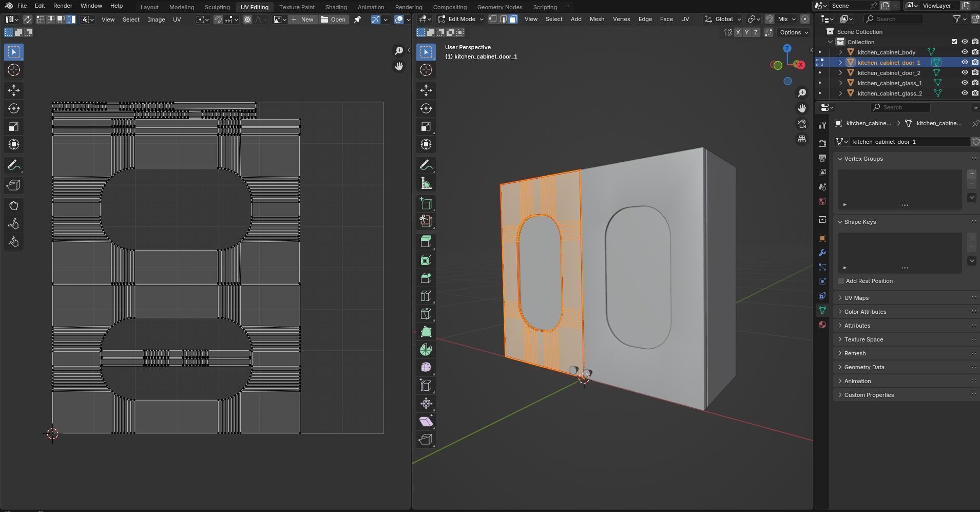Viewport: 980px width, 512px height.
Task: Open the Global orientation dropdown
Action: (723, 19)
